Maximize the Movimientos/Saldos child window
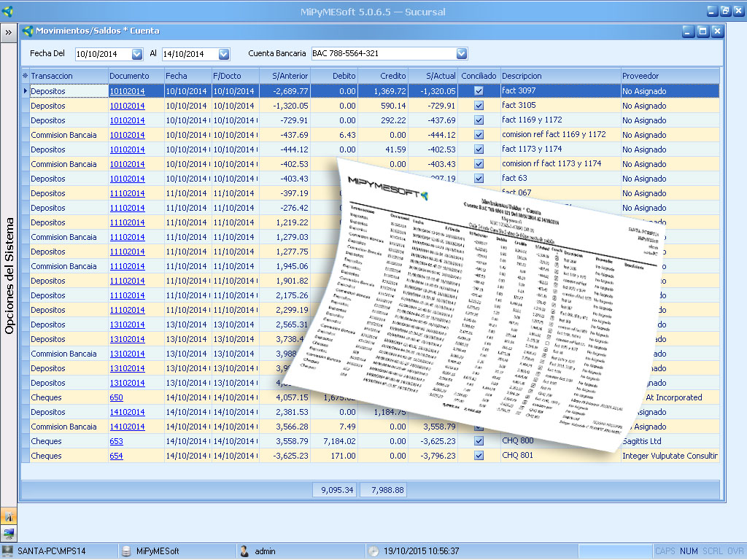 pyautogui.click(x=703, y=31)
